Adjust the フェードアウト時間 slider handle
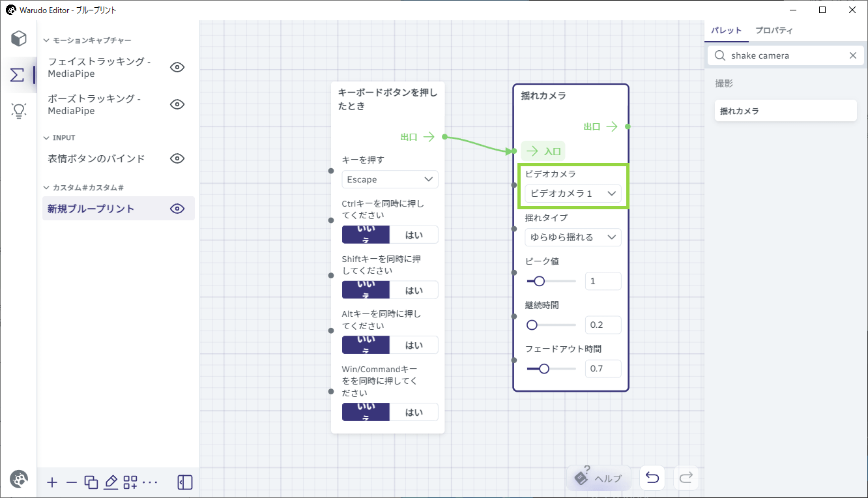 click(543, 368)
